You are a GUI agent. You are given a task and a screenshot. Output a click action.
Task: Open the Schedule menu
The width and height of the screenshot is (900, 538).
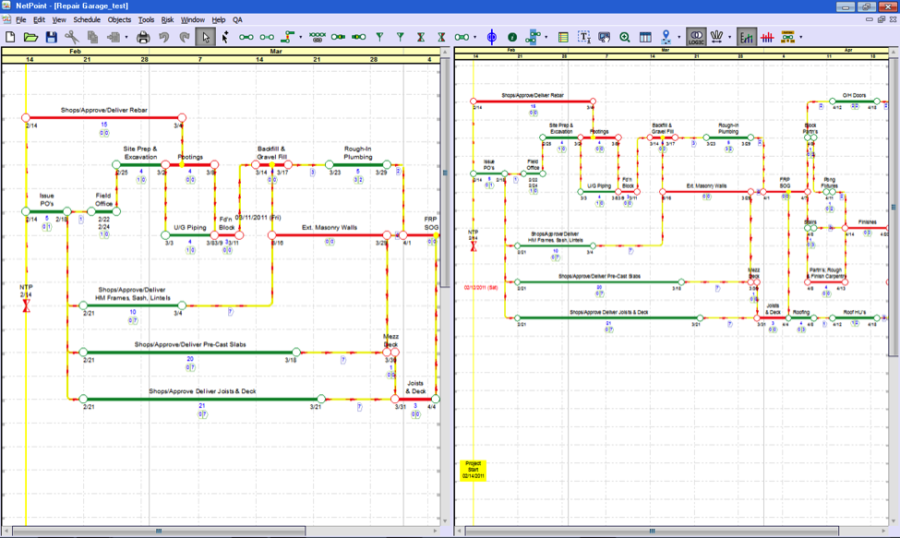(x=86, y=19)
